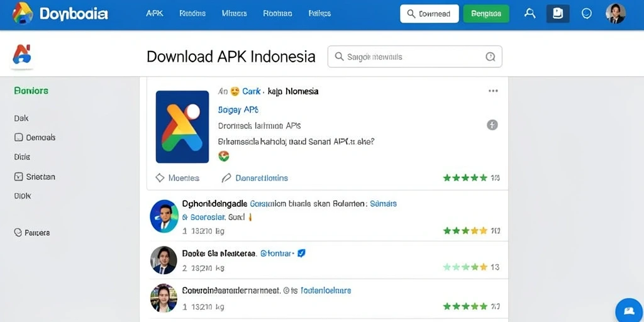The height and width of the screenshot is (322, 644).
Task: Click the Download APK Indonesia heading
Action: click(x=231, y=56)
